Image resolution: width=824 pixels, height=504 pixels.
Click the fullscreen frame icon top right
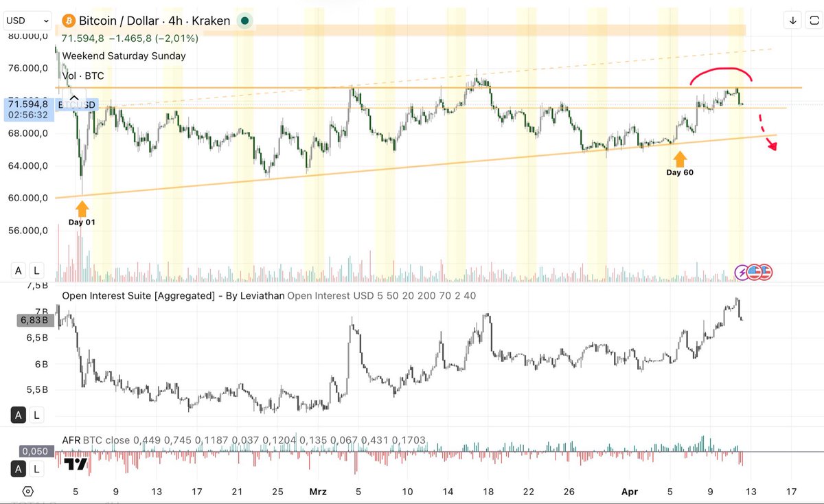click(815, 21)
